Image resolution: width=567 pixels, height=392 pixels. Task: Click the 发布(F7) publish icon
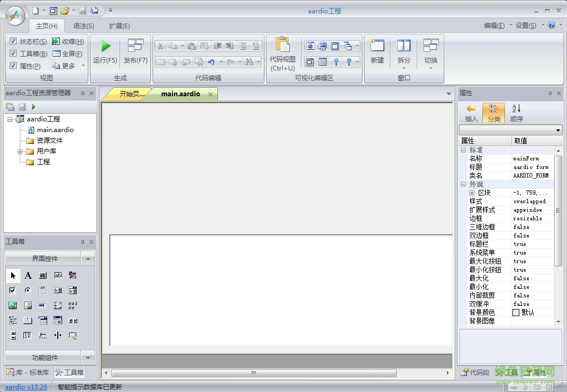click(135, 46)
